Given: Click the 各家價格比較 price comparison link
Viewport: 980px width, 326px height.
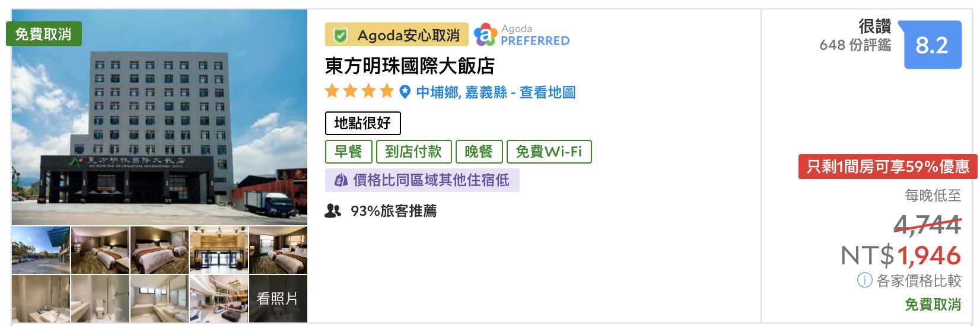Looking at the screenshot, I should pyautogui.click(x=918, y=280).
